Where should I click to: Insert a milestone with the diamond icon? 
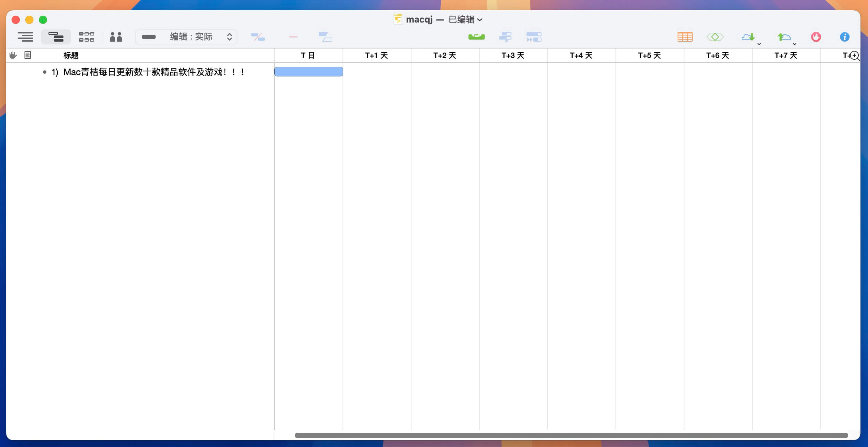715,37
